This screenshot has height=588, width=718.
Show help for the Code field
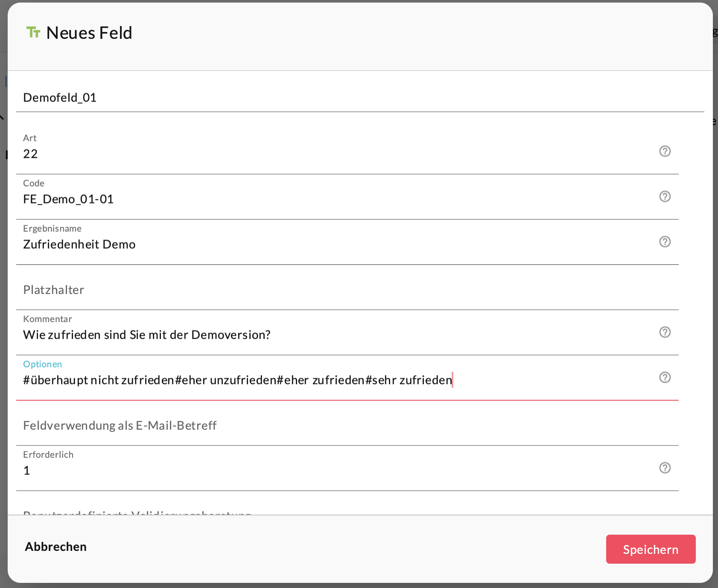(665, 196)
